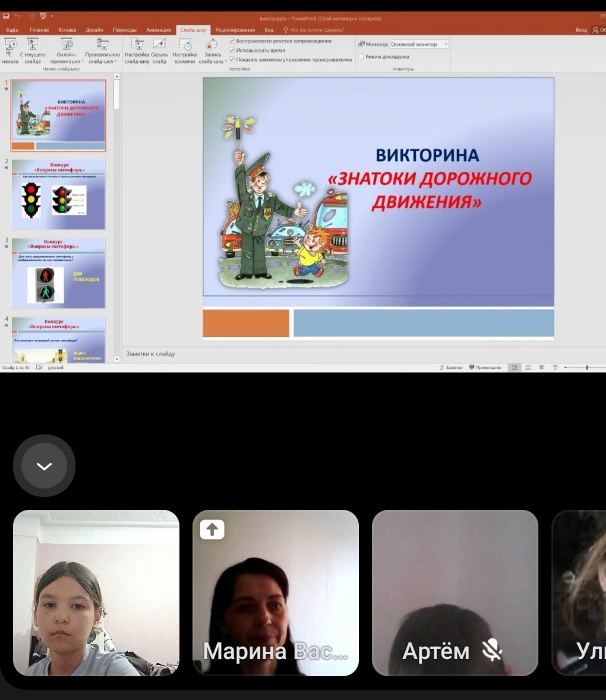
Task: Click the slide title 'ВИКТОРИНА' text
Action: (428, 155)
